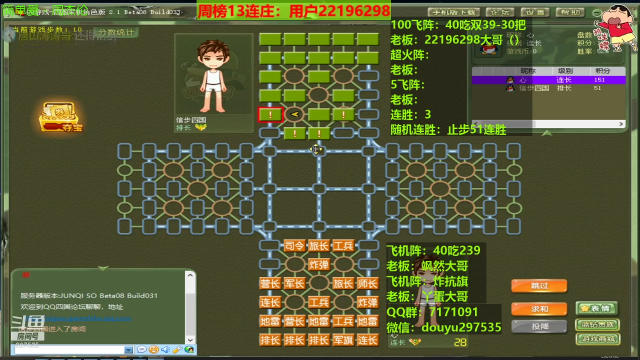Click the 求和 draw request button

539,309
